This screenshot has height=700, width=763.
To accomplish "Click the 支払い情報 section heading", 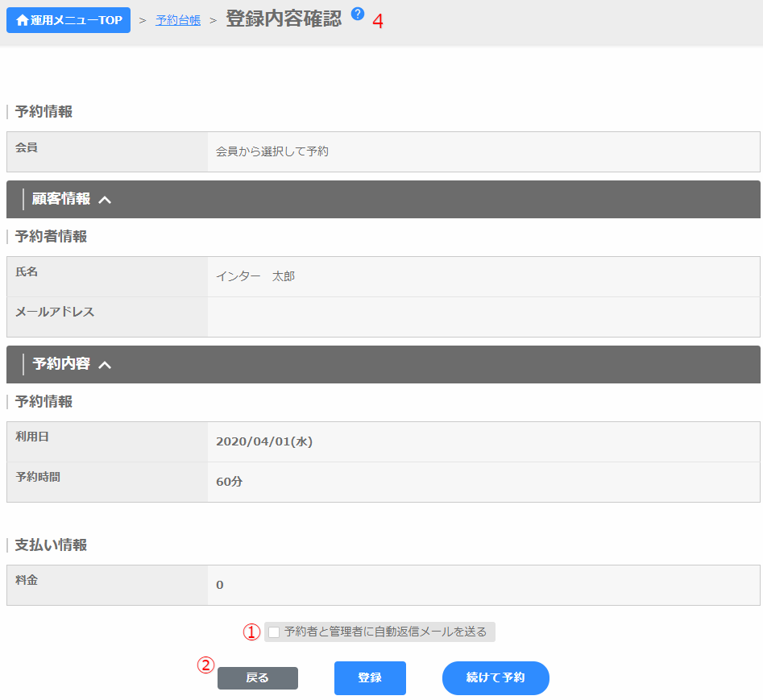I will 51,545.
